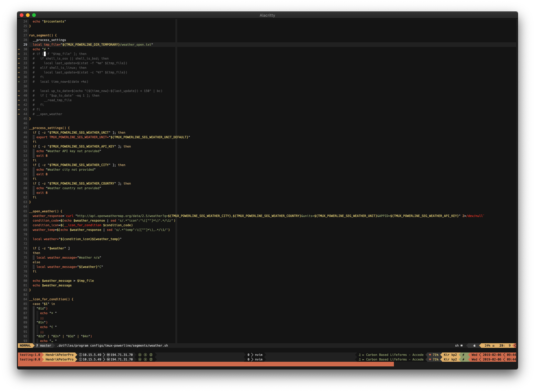535x392 pixels.
Task: Click the chevron before the nvim window name
Action: point(252,354)
